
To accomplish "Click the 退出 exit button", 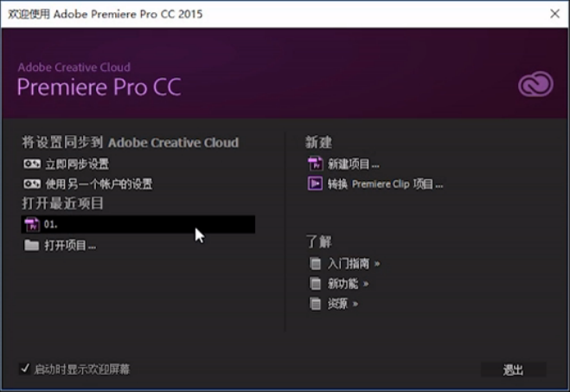I will pyautogui.click(x=513, y=370).
